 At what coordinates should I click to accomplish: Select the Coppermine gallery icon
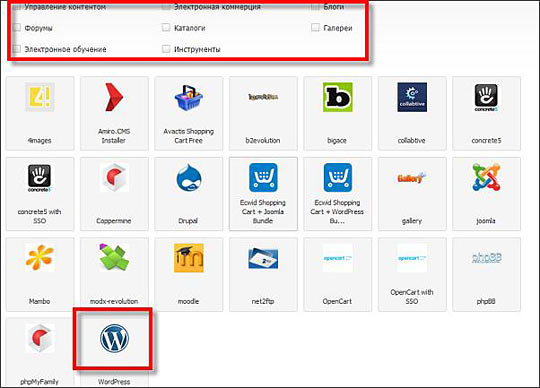tap(114, 177)
